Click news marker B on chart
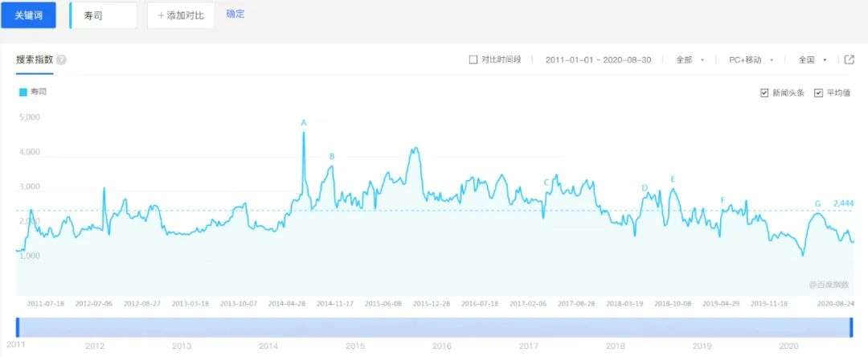Viewport: 868px width, 357px height. click(332, 157)
